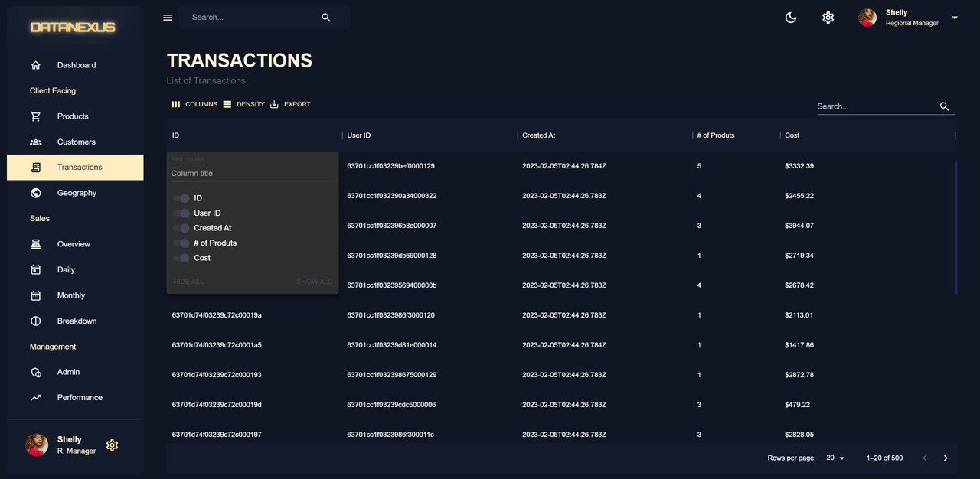This screenshot has height=479, width=980.
Task: Click the Monthly calendar icon
Action: point(35,295)
